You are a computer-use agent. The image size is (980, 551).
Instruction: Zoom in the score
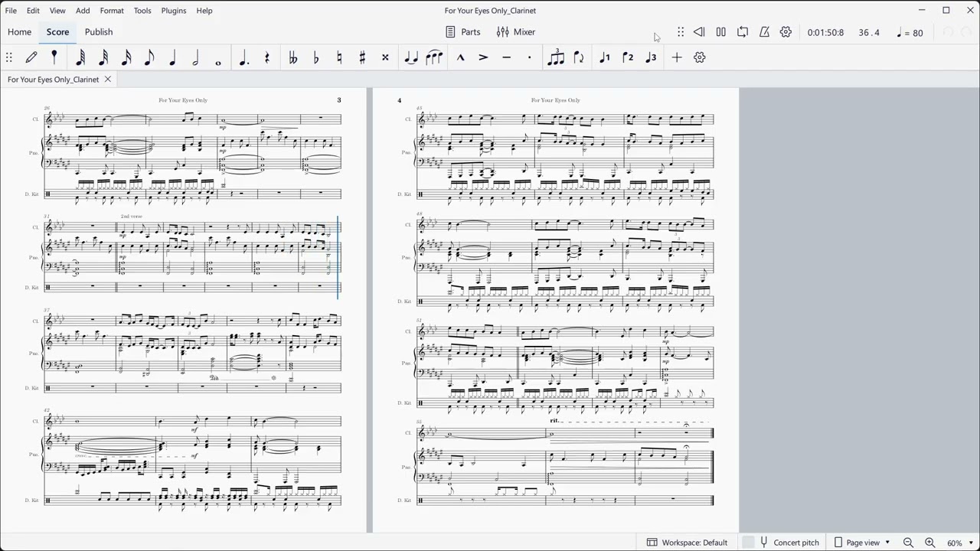929,543
